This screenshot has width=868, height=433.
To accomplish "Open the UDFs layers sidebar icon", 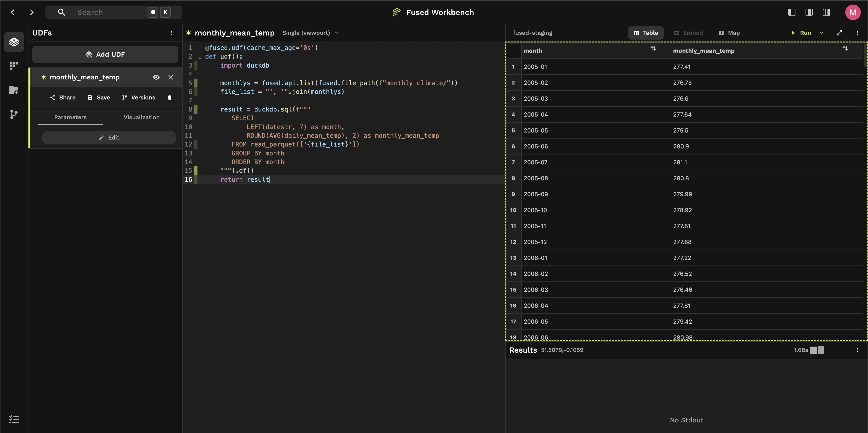I will pos(14,42).
